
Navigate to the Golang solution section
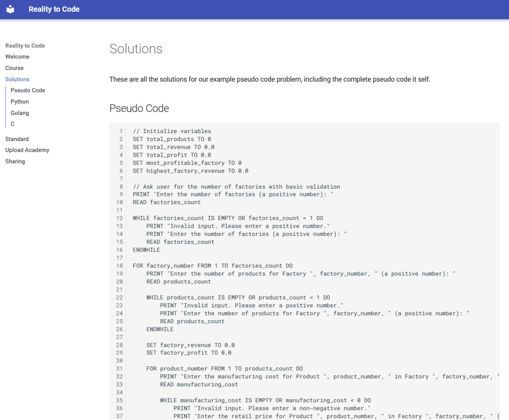20,113
